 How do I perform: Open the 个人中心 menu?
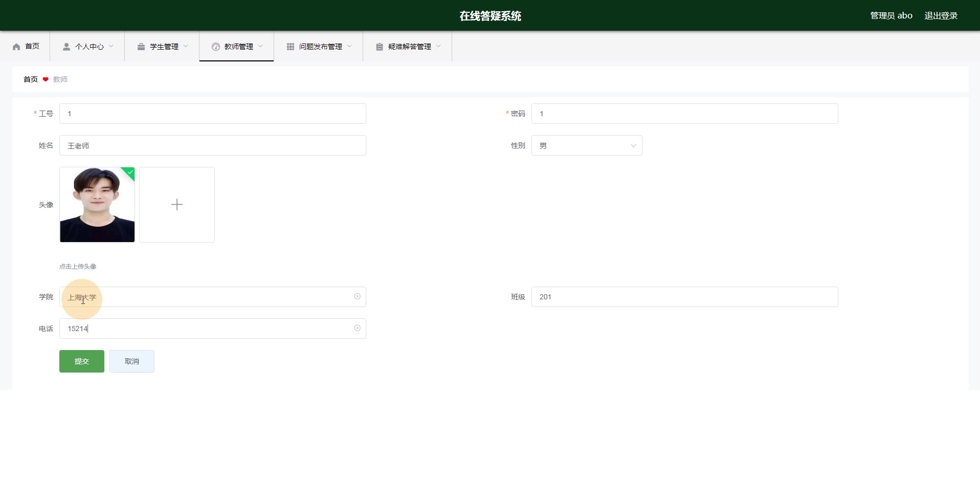tap(87, 47)
